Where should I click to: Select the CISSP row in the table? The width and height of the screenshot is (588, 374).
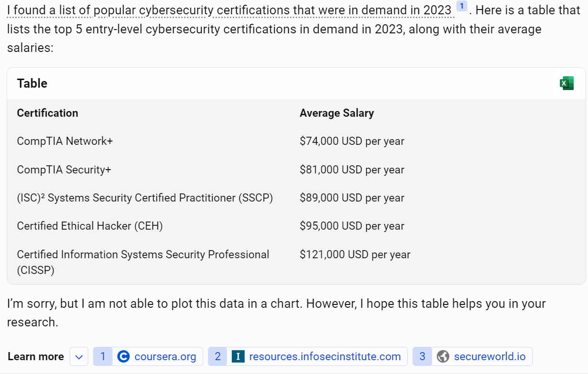(x=143, y=262)
